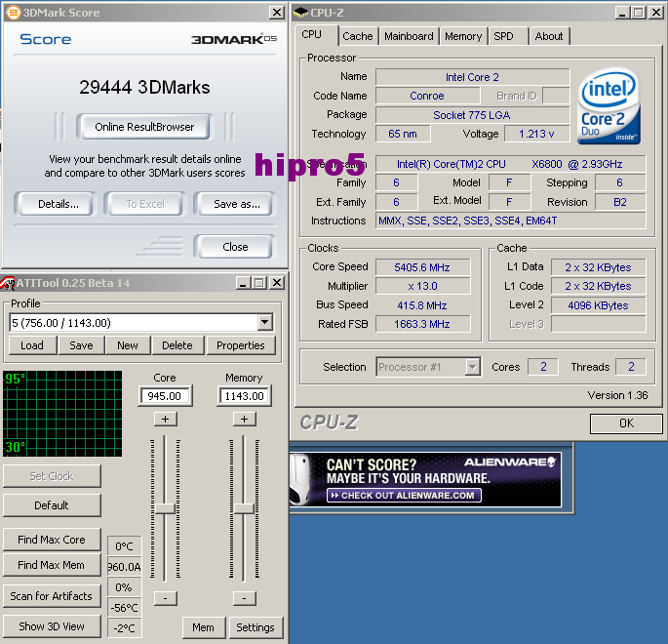The image size is (668, 644).
Task: Click the Memory clock value field 1143.00
Action: [x=244, y=396]
